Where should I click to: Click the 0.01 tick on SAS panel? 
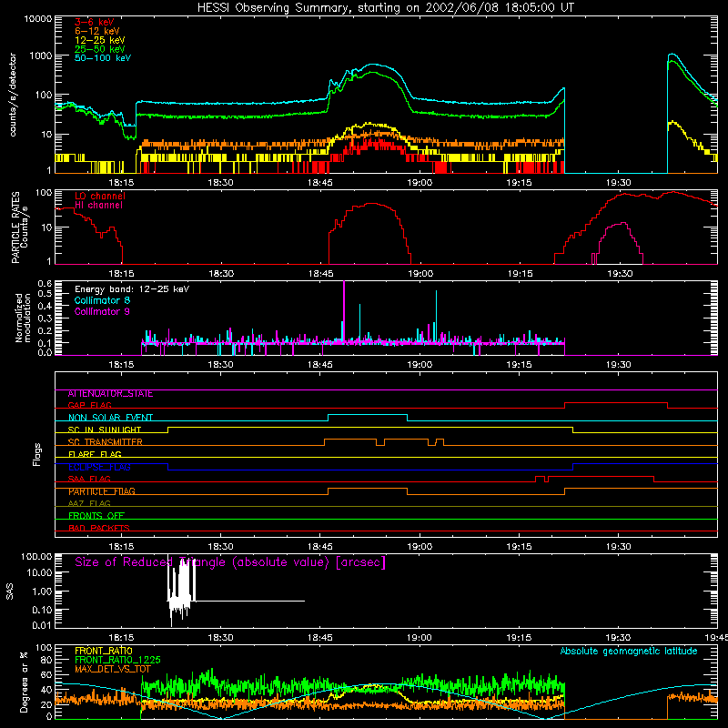click(42, 625)
